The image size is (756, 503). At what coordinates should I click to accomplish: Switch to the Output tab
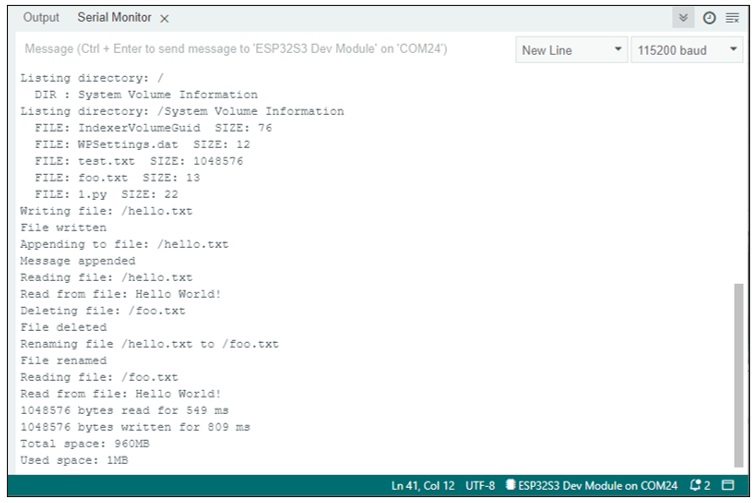point(41,18)
